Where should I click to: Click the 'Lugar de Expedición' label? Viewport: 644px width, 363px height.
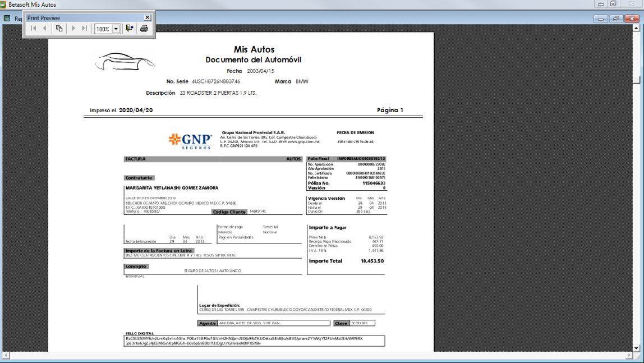point(219,306)
